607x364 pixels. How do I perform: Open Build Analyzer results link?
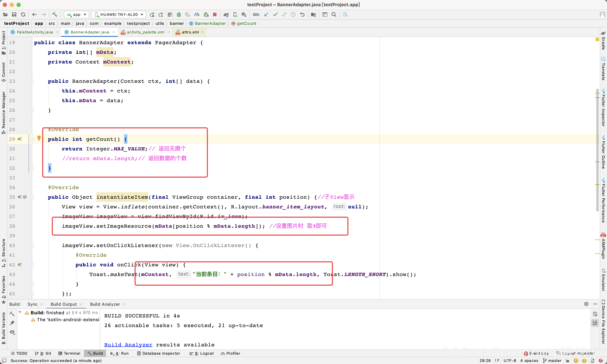pos(128,345)
